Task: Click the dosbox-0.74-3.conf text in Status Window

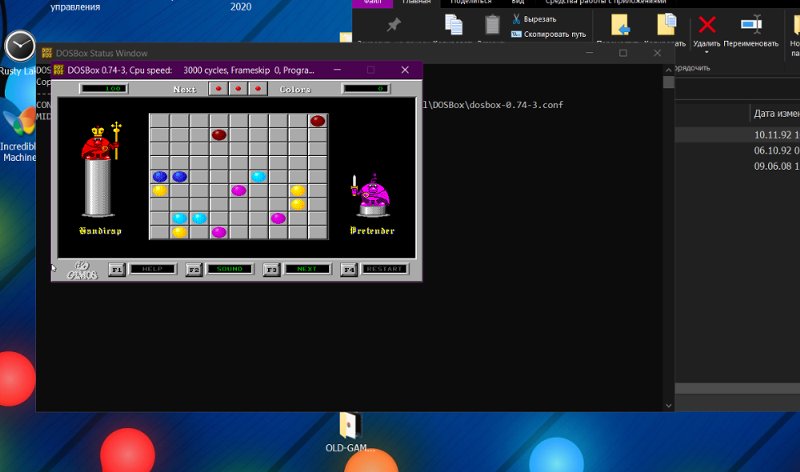Action: coord(516,105)
